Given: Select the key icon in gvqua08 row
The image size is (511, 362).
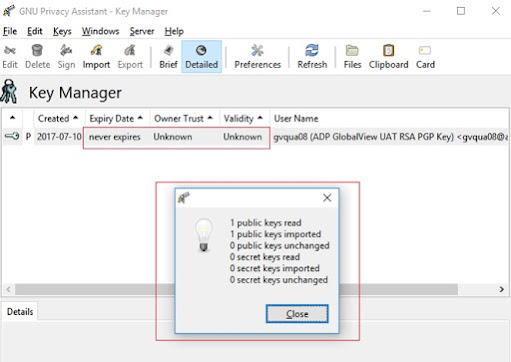Looking at the screenshot, I should tap(12, 136).
